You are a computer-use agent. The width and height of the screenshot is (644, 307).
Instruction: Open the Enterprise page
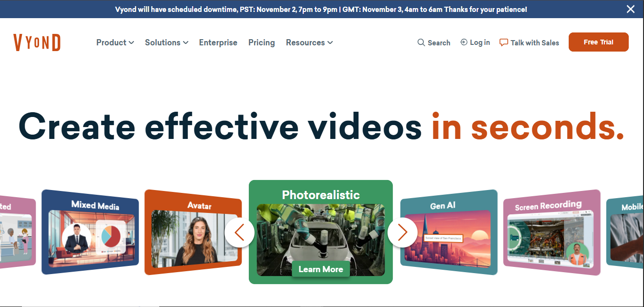218,42
